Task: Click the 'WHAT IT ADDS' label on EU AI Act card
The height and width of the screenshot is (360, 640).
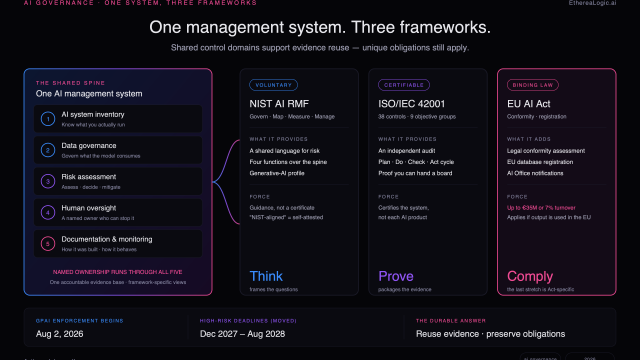Action: point(529,139)
